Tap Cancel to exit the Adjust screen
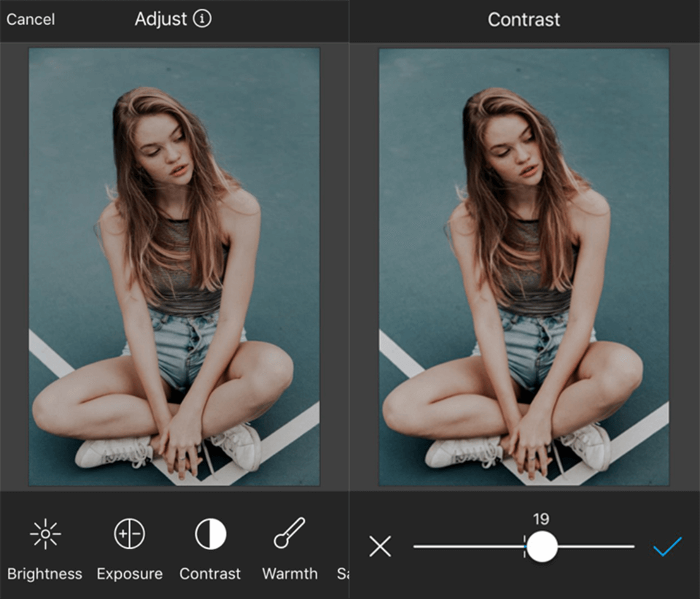The image size is (700, 599). 31,20
